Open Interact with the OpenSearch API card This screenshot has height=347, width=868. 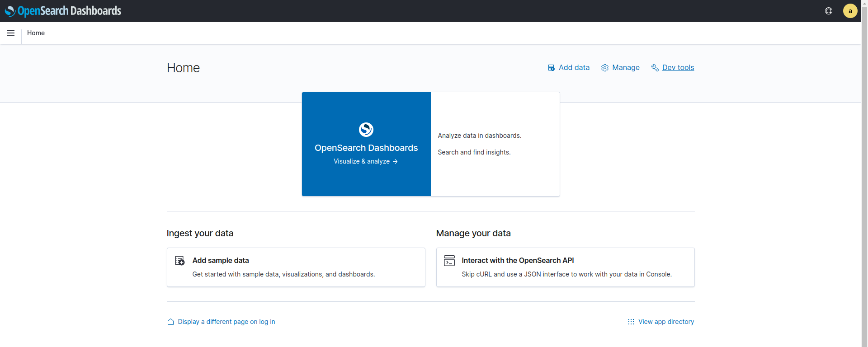click(x=565, y=267)
